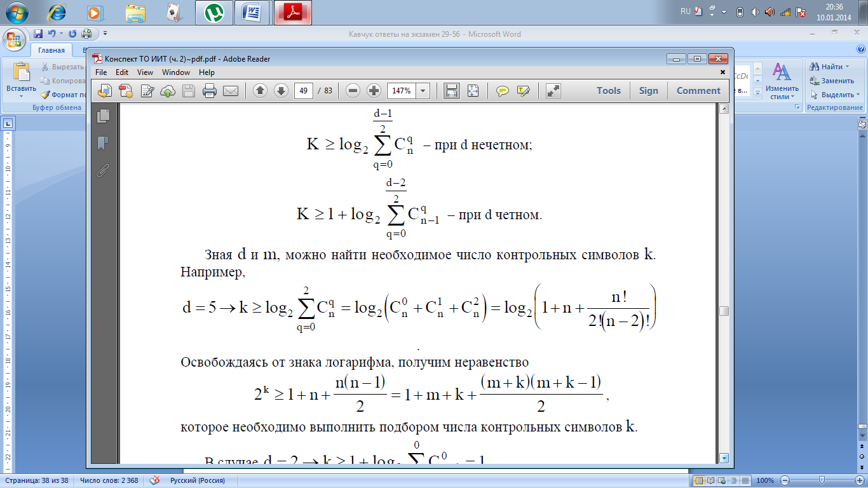Click the Create PDF toolbar icon
This screenshot has width=868, height=488.
click(x=126, y=91)
